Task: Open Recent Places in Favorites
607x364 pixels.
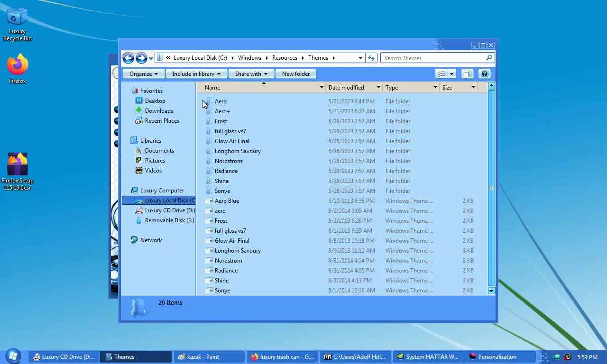Action: (162, 121)
